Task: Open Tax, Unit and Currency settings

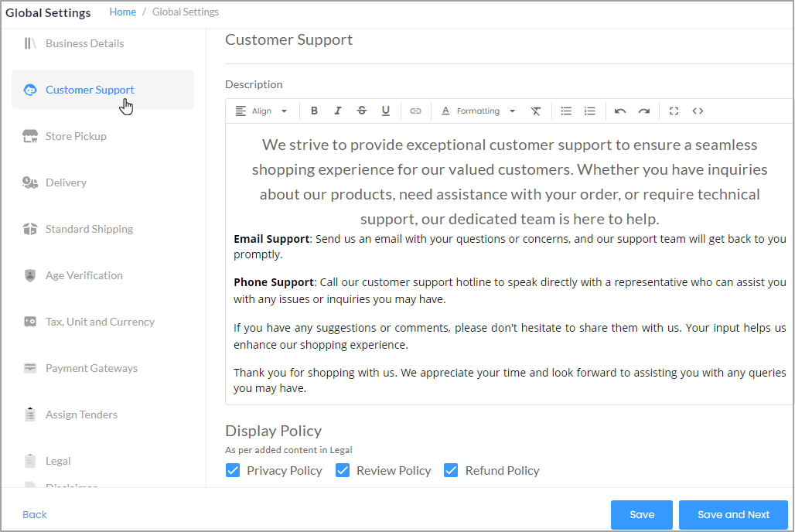Action: pos(100,322)
